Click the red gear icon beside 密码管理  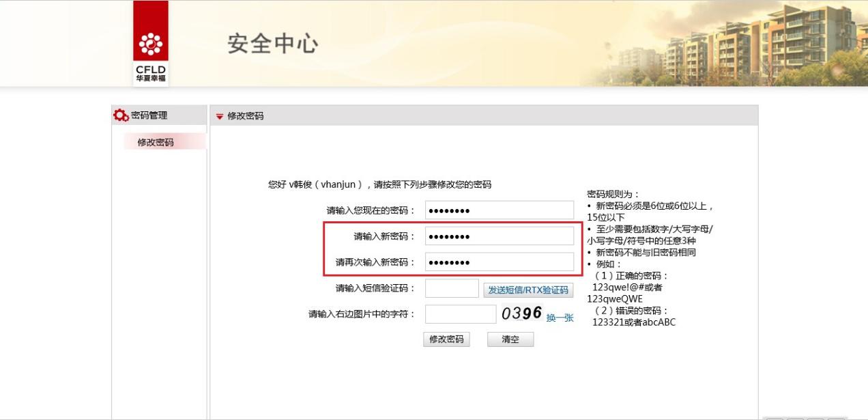(121, 115)
